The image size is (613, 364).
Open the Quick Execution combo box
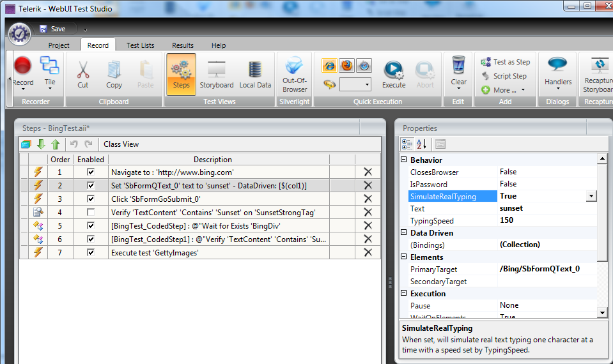click(355, 84)
